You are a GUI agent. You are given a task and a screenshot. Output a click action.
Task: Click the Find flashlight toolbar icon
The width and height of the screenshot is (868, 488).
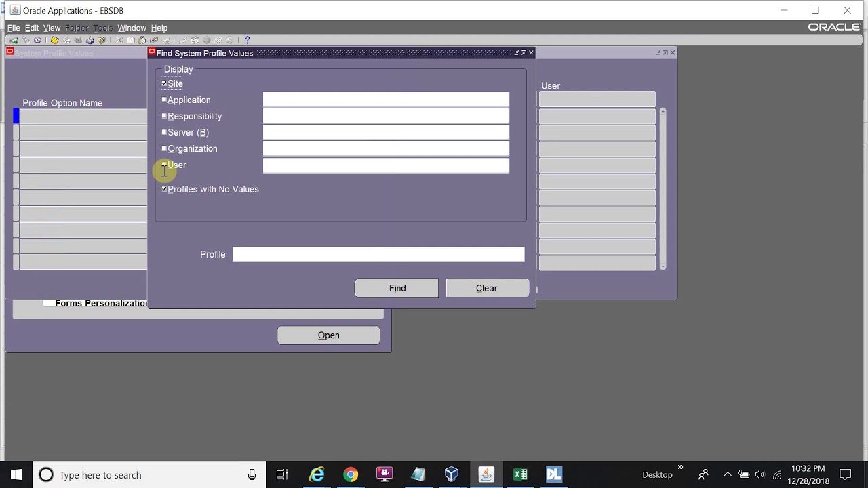pos(26,41)
